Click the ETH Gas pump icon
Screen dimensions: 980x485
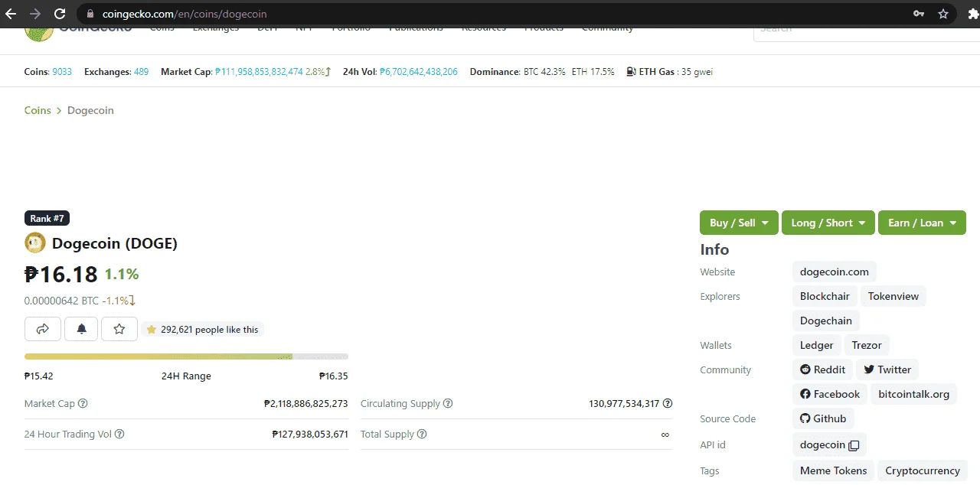click(x=631, y=72)
